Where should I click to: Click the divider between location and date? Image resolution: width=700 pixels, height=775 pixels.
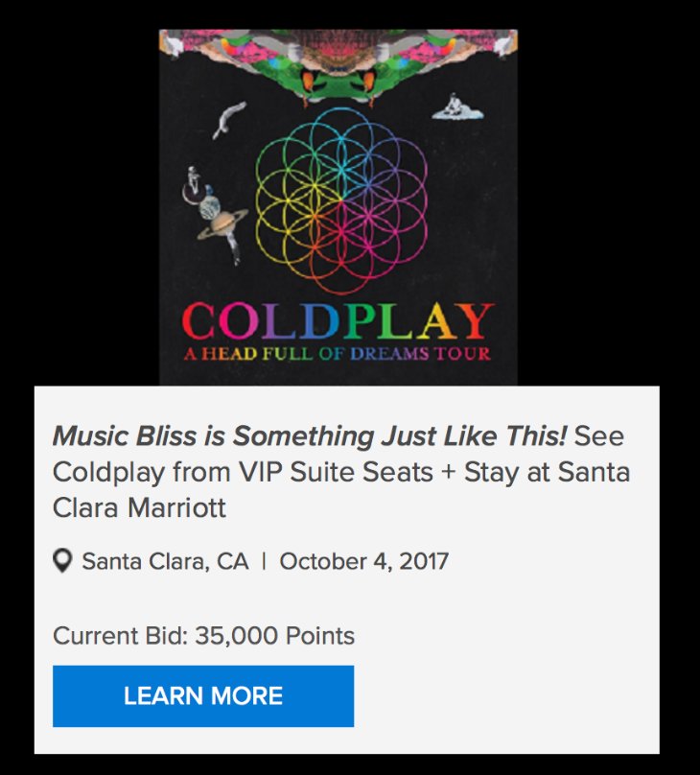(x=264, y=561)
